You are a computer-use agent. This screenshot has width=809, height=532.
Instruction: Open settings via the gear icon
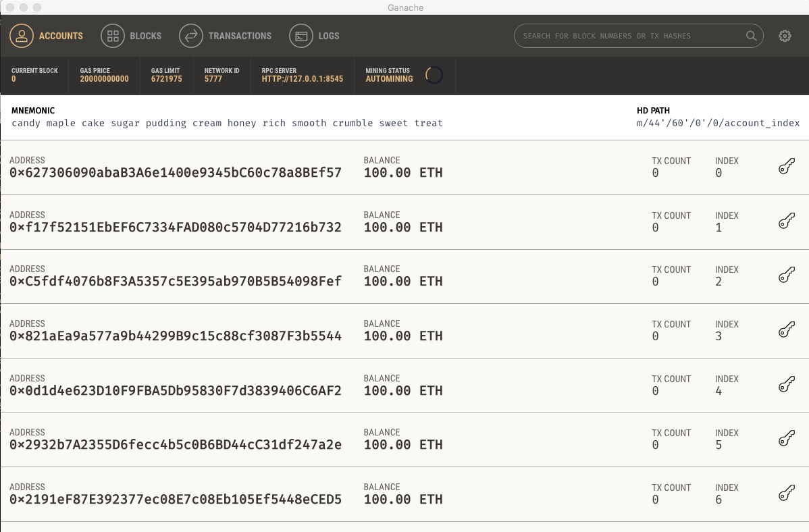pos(785,36)
